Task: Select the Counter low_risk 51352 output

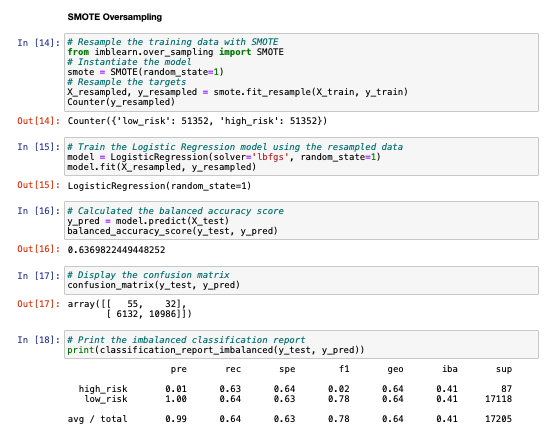Action: [x=197, y=121]
